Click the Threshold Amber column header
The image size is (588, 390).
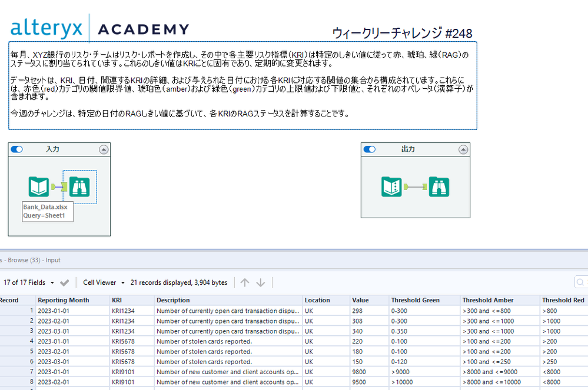pos(500,300)
